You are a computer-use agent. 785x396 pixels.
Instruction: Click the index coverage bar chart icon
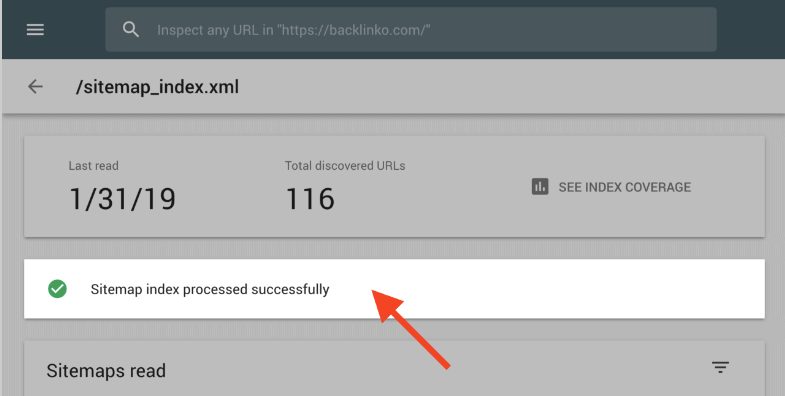coord(540,187)
